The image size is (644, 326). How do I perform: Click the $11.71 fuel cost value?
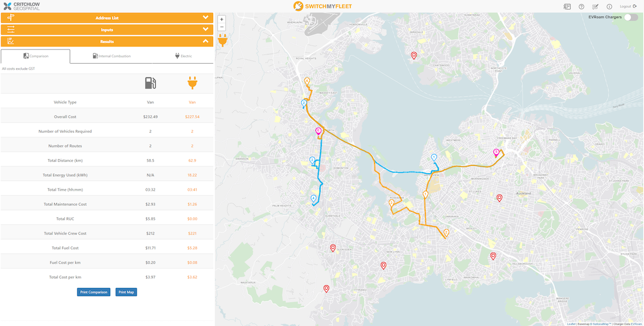pos(150,248)
